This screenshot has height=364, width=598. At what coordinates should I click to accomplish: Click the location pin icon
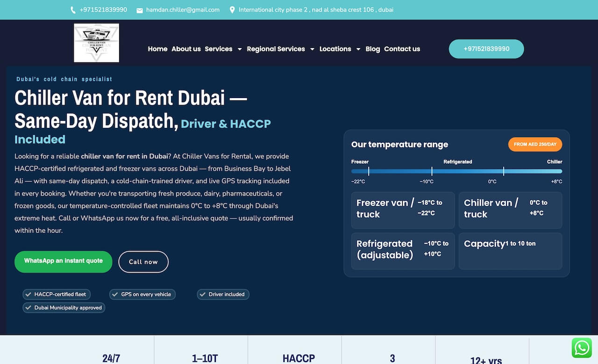click(232, 10)
